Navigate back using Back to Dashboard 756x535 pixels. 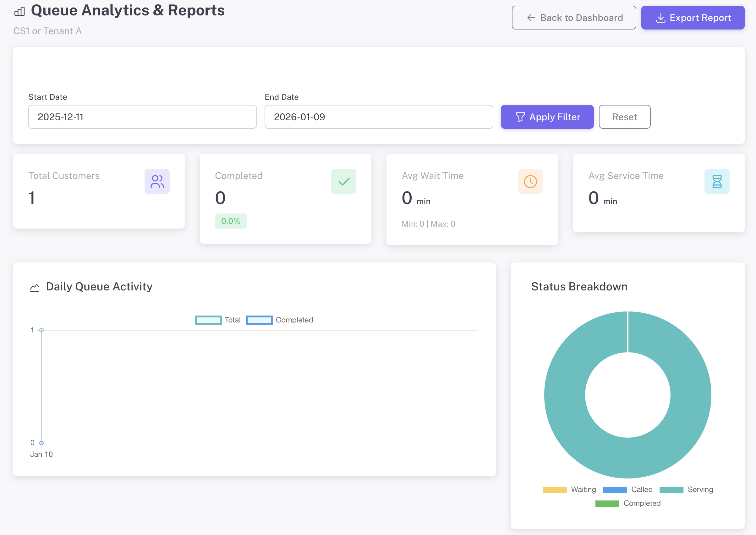tap(574, 18)
